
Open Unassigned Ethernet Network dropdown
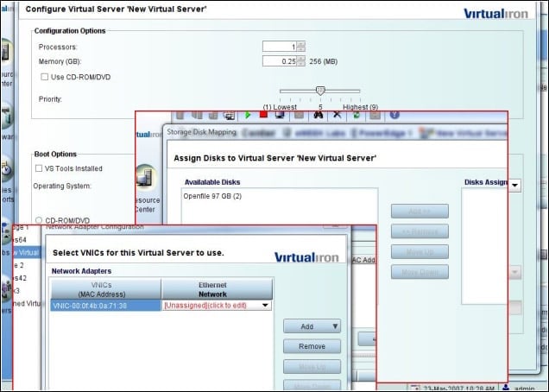click(265, 306)
